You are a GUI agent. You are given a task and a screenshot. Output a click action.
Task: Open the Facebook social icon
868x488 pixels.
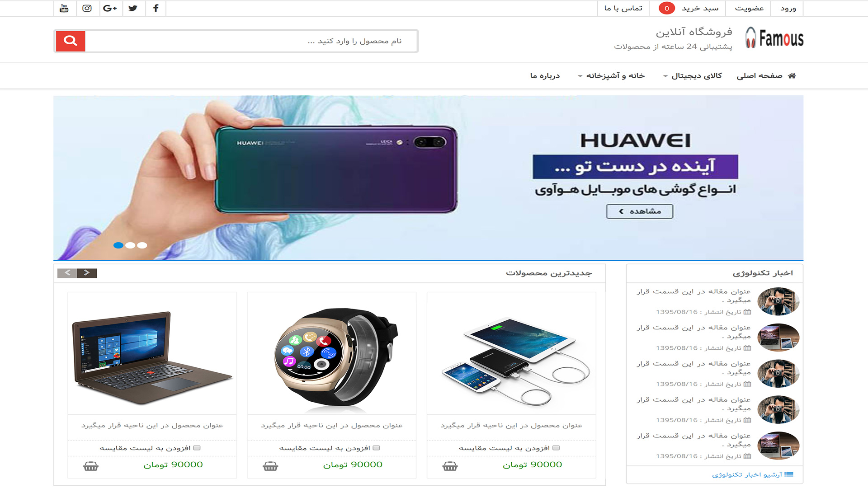point(156,8)
